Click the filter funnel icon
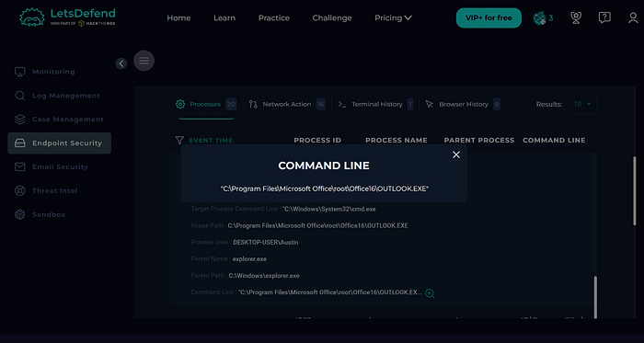 click(x=179, y=141)
